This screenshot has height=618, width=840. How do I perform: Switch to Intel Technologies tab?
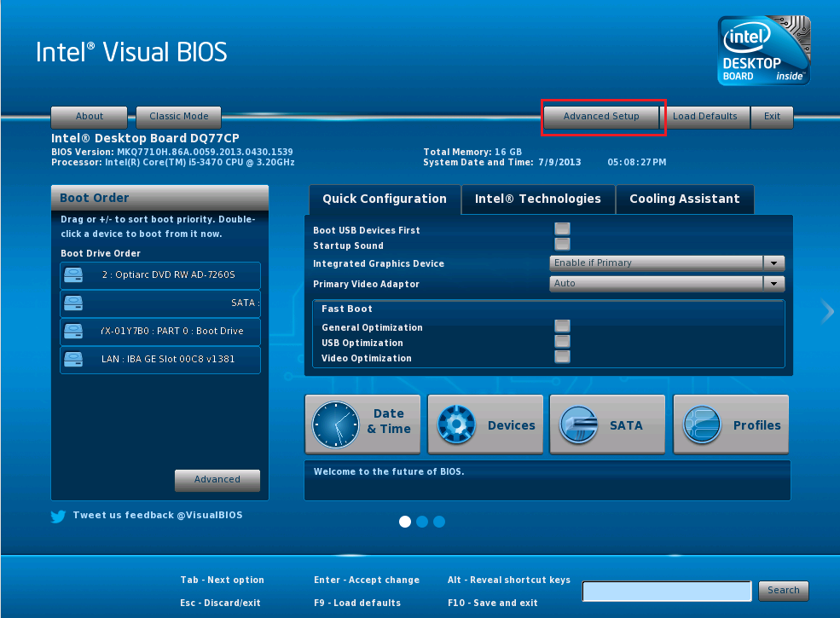tap(538, 199)
